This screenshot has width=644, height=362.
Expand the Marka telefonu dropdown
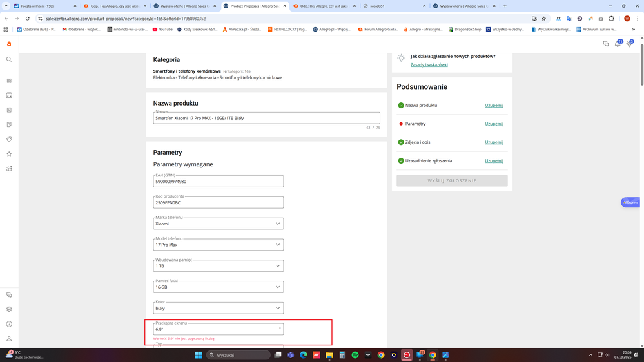[218, 224]
